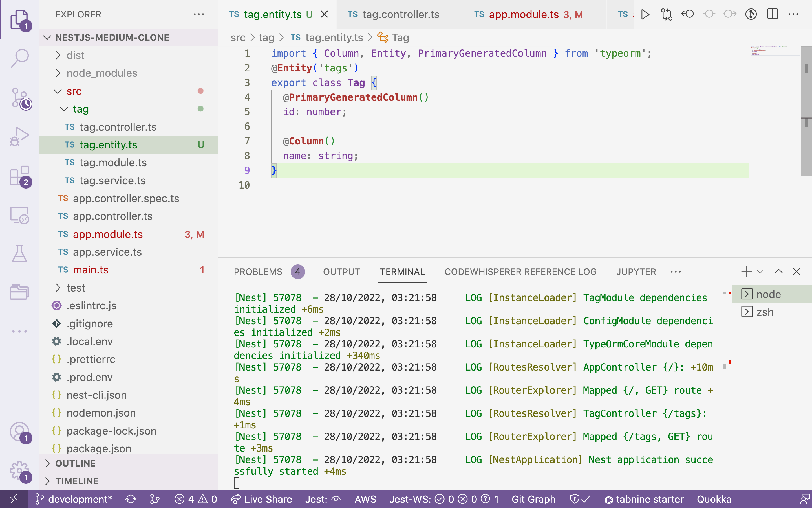Click Quokka in the status bar
812x508 pixels.
pyautogui.click(x=714, y=499)
